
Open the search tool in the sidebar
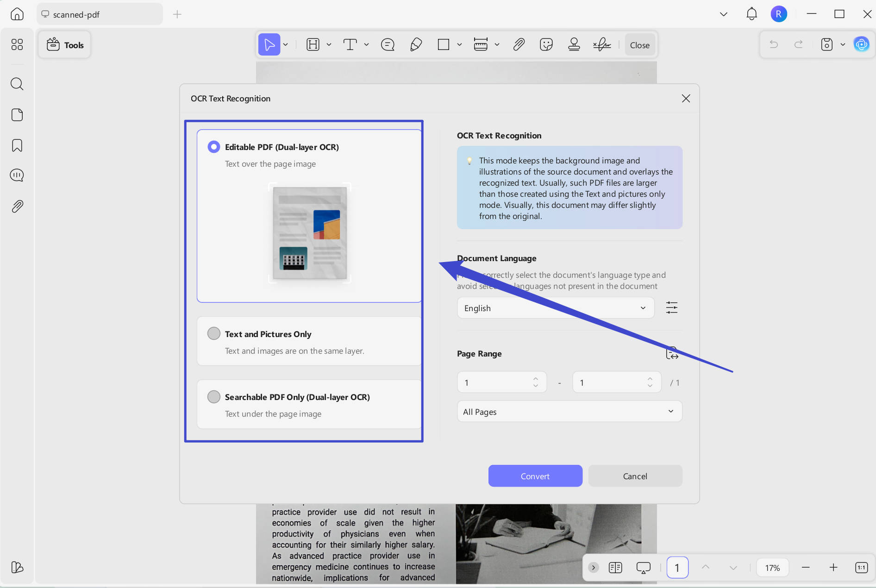click(17, 84)
